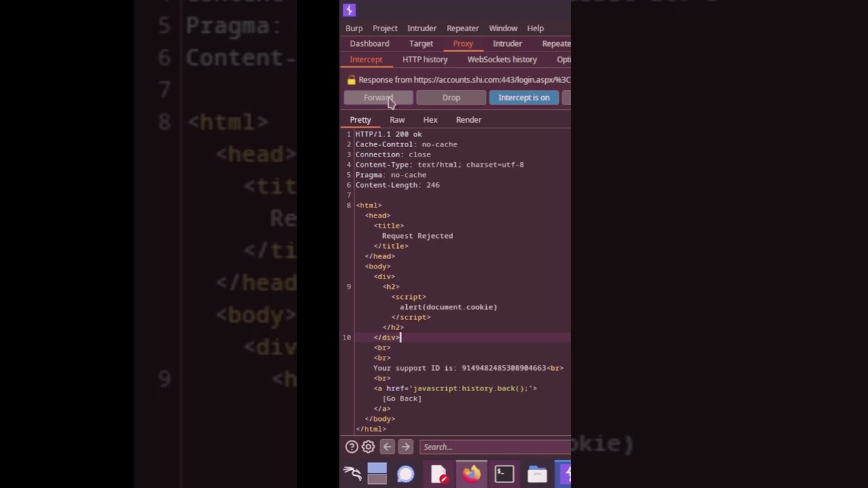Open the search help question-mark icon
Screen dimensions: 868x488
coord(351,447)
